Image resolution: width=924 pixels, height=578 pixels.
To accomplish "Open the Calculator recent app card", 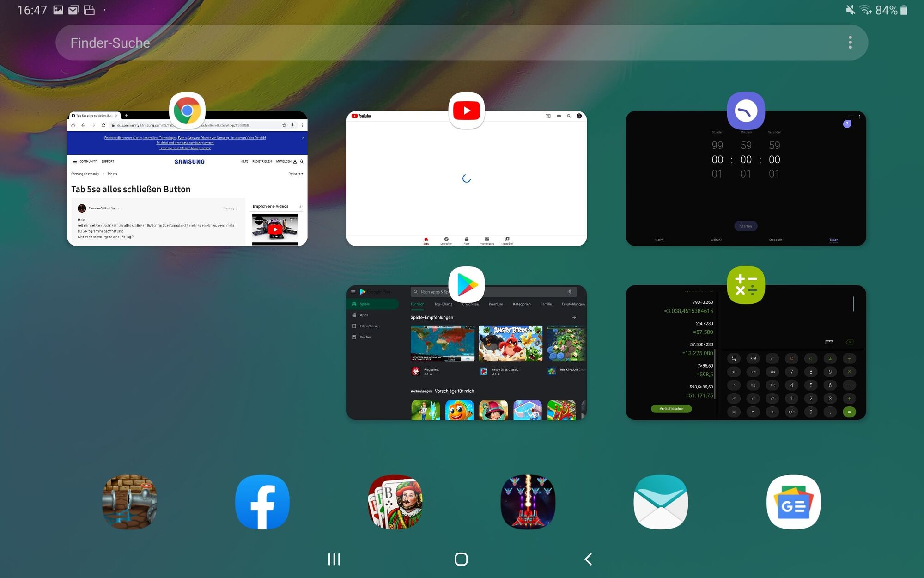I will 746,353.
